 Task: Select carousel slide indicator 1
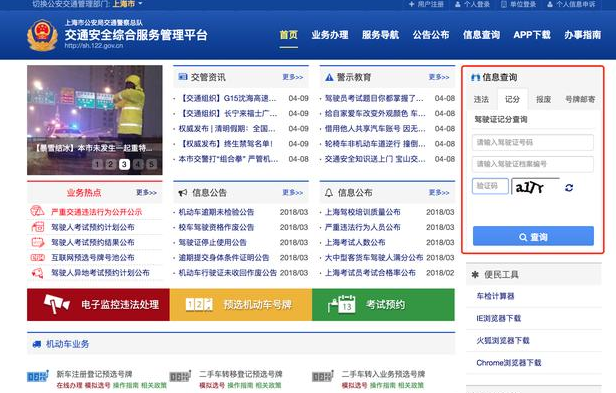tap(97, 164)
